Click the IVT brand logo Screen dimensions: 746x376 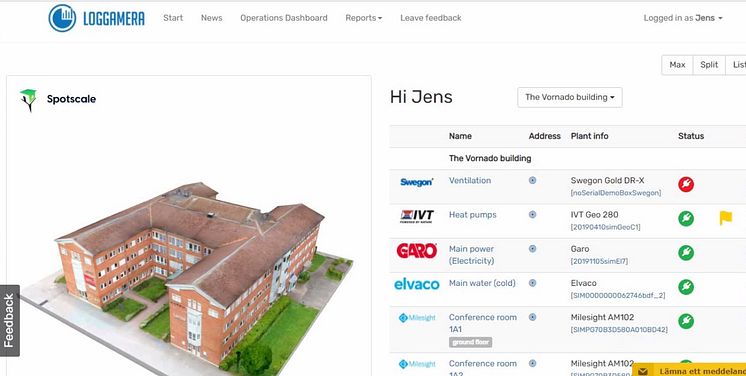click(416, 217)
